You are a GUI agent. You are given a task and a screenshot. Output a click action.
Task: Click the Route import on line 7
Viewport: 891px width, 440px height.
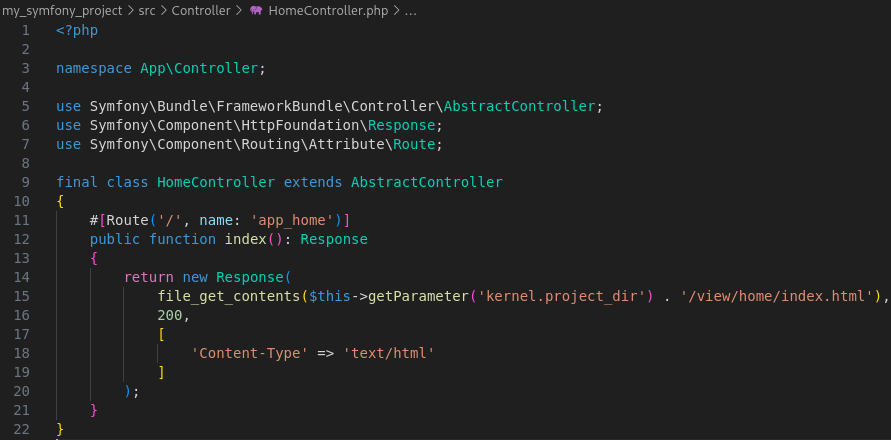415,144
